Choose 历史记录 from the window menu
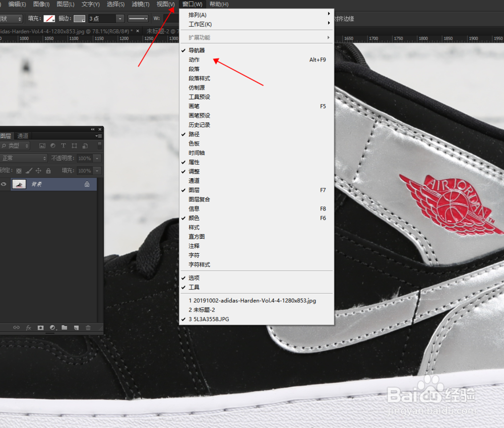504x428 pixels. [x=257, y=125]
